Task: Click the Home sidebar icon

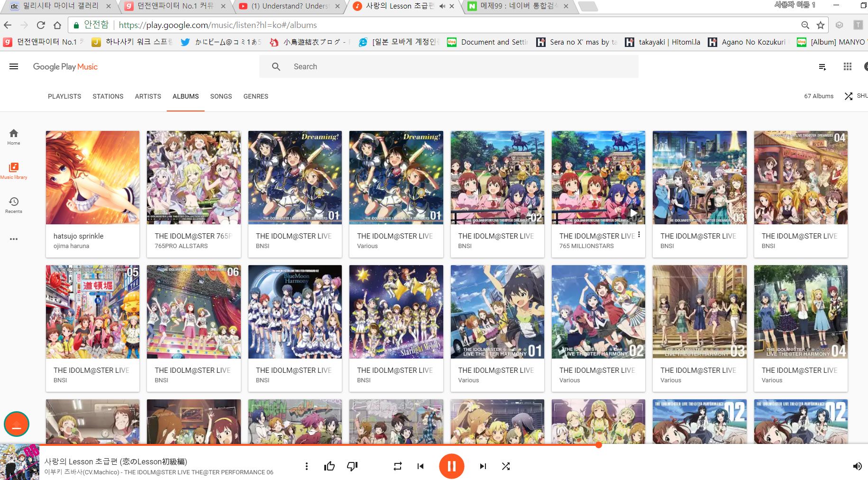Action: 14,137
